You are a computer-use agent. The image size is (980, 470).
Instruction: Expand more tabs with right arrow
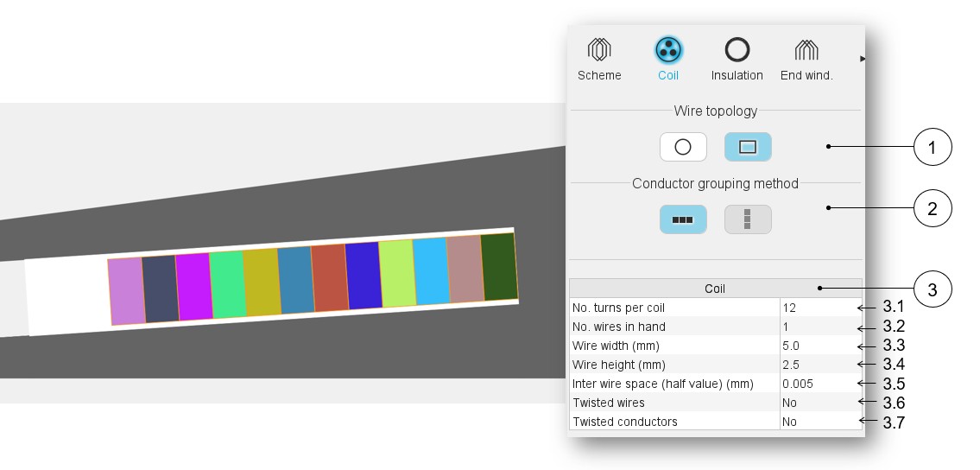[x=862, y=59]
